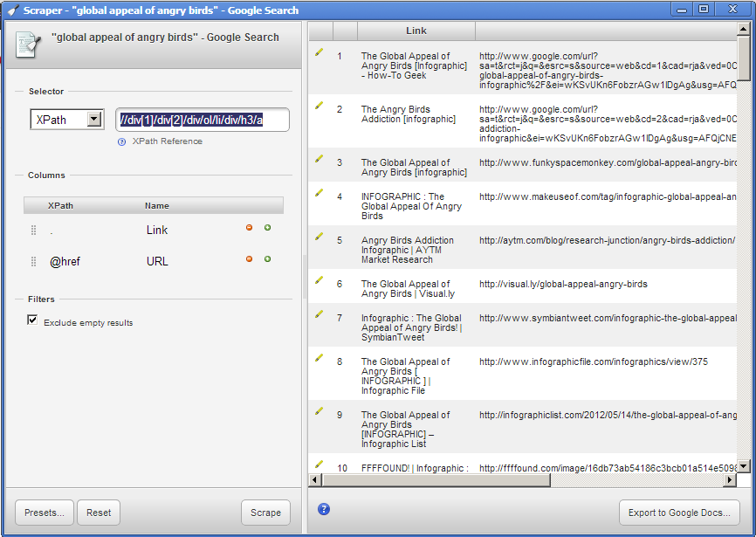Click the horizontal scrollbar left arrow

tap(315, 479)
